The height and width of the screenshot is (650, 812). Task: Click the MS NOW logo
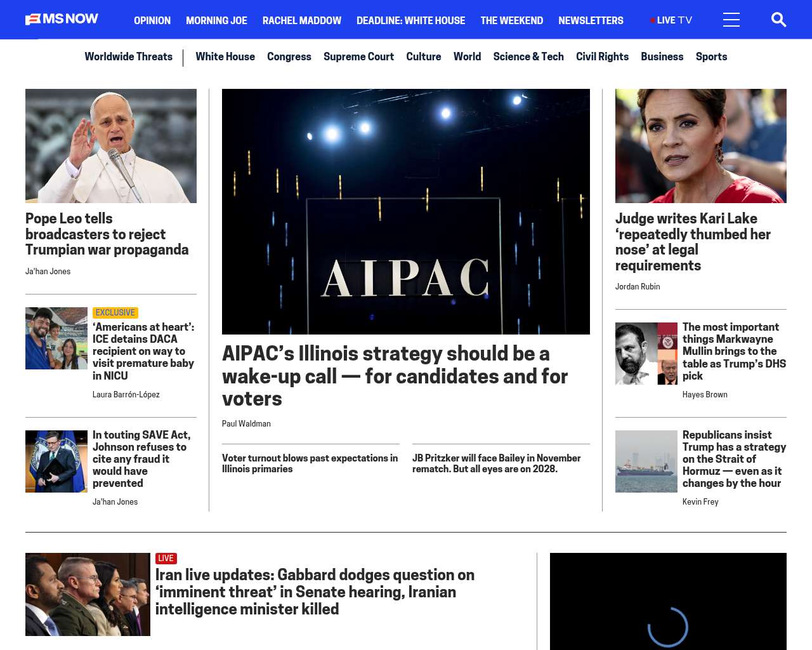[x=62, y=19]
